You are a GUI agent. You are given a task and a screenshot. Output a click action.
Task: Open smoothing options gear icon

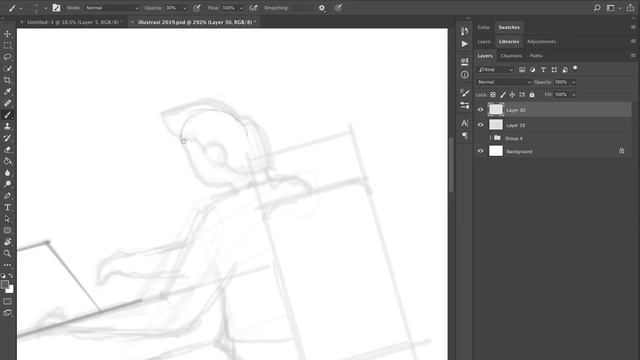coord(322,8)
